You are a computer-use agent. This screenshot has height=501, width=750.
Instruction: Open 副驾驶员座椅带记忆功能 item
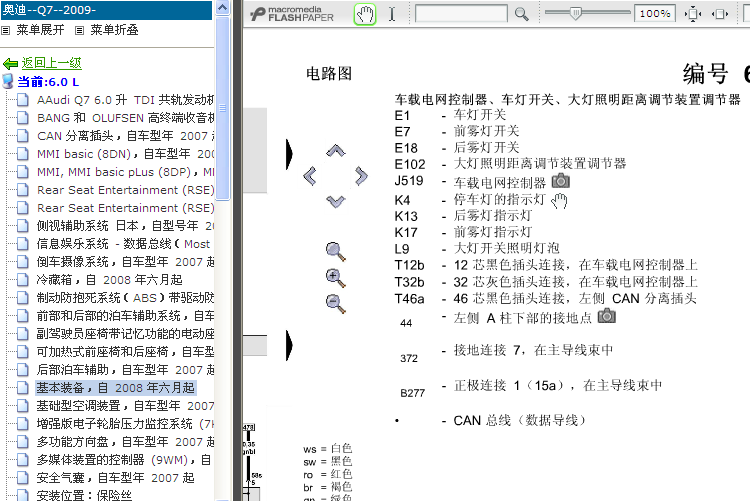(125, 334)
